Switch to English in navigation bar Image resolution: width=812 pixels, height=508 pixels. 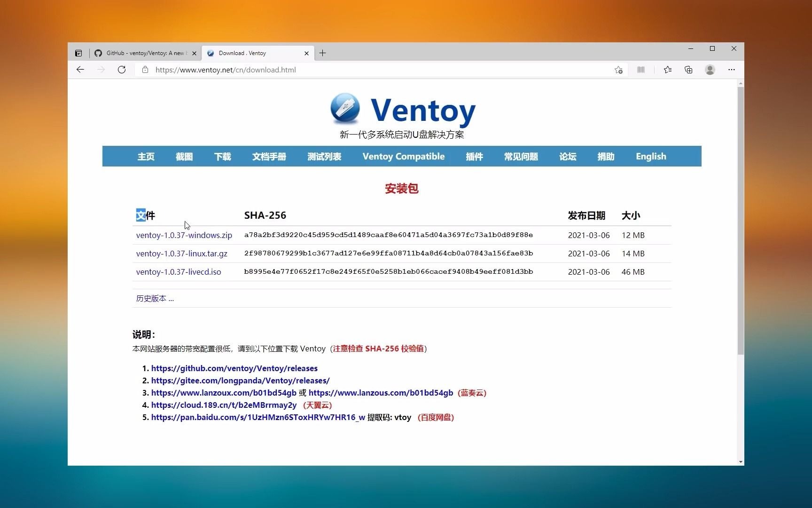(x=651, y=156)
